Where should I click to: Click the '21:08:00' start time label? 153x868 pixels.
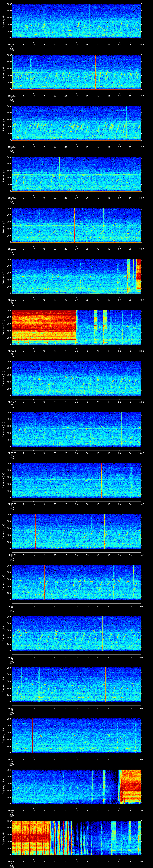[12, 402]
